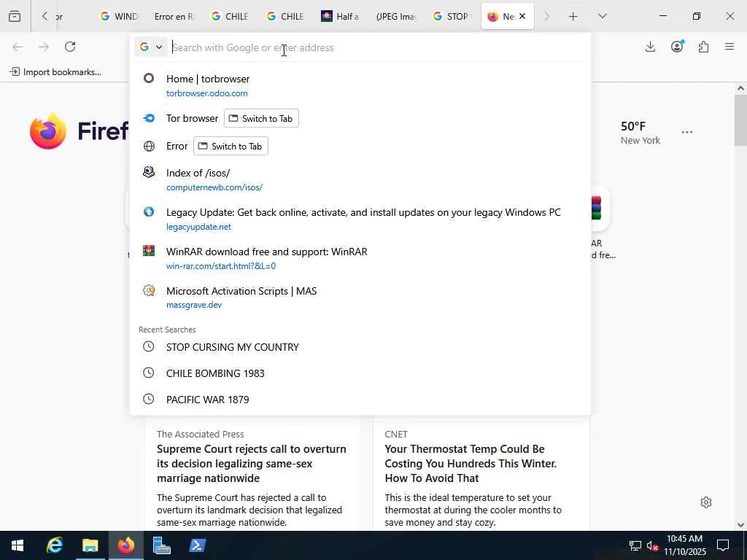Viewport: 747px width, 560px height.
Task: Open the network tray icon
Action: (x=635, y=545)
